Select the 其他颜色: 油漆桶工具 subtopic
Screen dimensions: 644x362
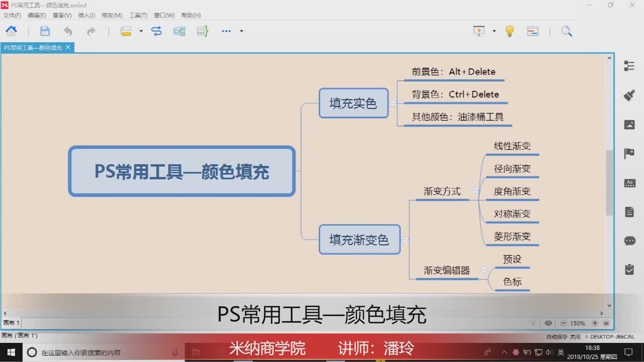point(458,117)
